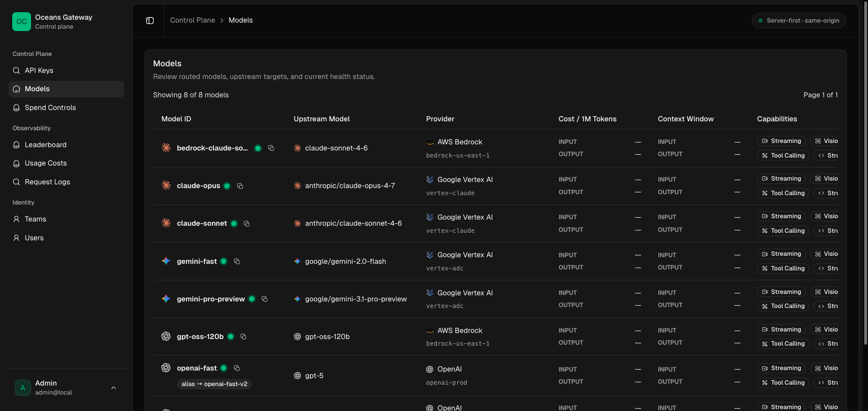The image size is (868, 411).
Task: Copy the gpt-oss-120b model ID
Action: [244, 337]
